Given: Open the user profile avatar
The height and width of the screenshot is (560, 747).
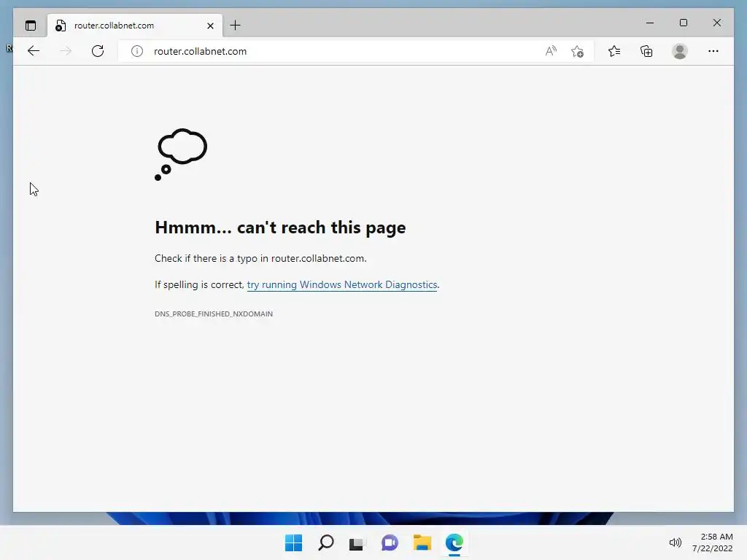Looking at the screenshot, I should (x=680, y=51).
